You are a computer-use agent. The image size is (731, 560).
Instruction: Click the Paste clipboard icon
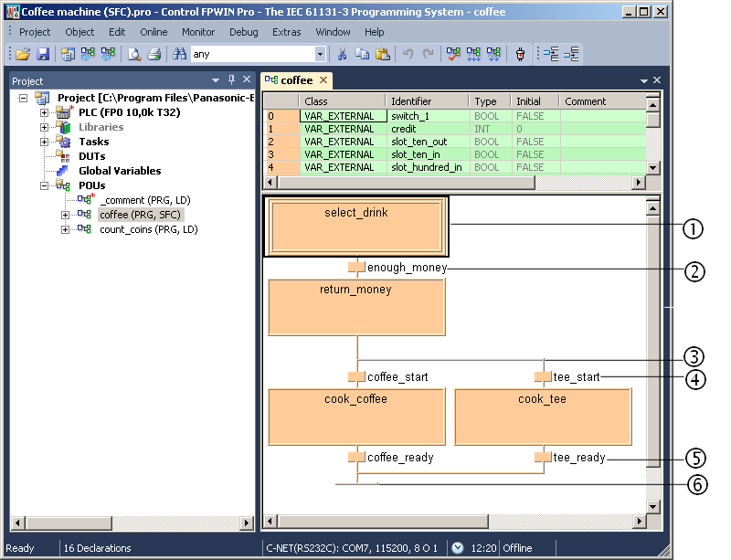pyautogui.click(x=383, y=55)
